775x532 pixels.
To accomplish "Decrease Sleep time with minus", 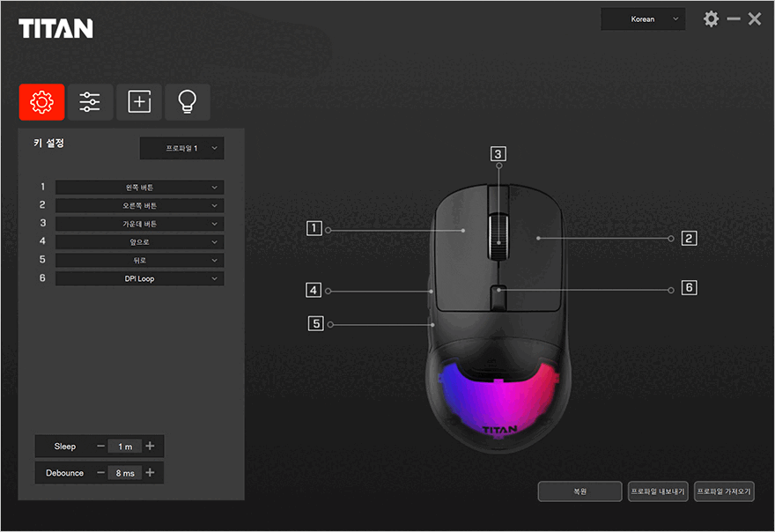I will (x=100, y=446).
